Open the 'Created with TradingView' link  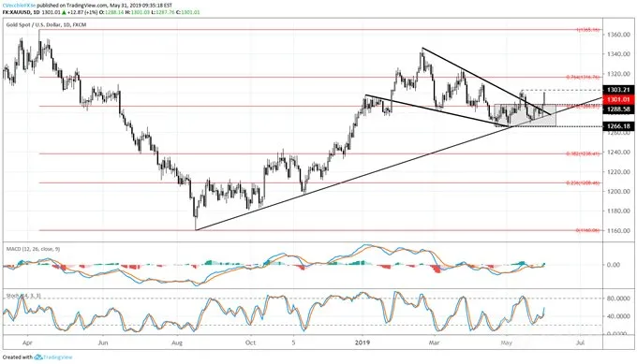[37, 357]
